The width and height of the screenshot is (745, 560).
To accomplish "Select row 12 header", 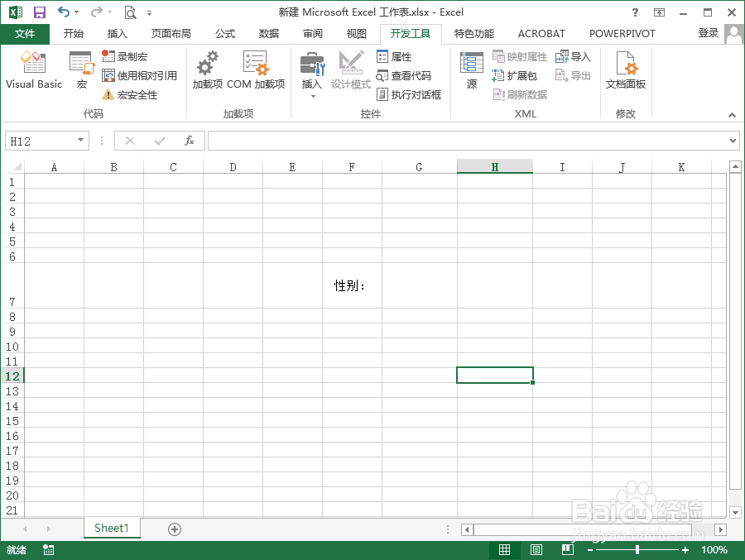I will click(x=12, y=376).
